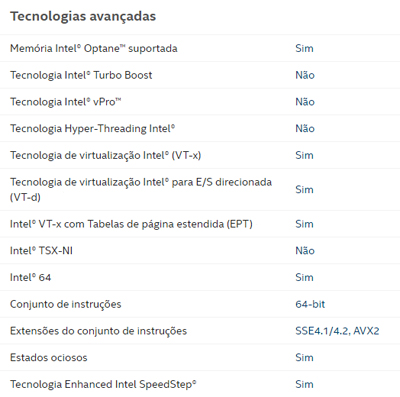Click the 64-bit value for instruction set
The height and width of the screenshot is (397, 400).
[x=310, y=304]
